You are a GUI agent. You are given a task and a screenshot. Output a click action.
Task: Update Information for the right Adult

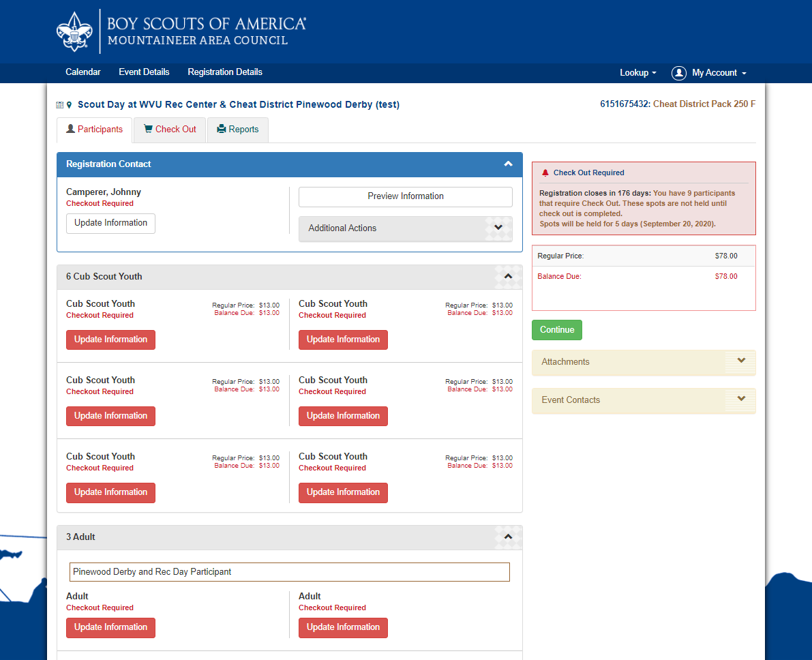coord(343,627)
